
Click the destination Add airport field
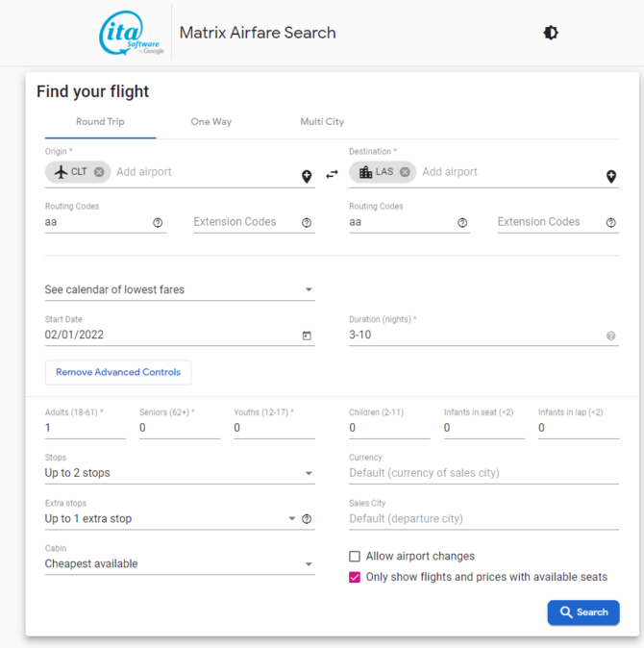(510, 172)
